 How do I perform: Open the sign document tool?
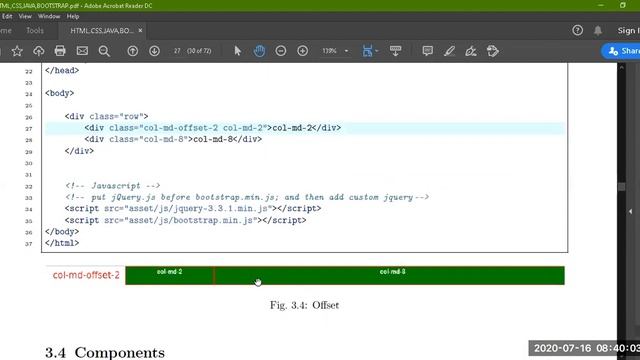pyautogui.click(x=471, y=51)
